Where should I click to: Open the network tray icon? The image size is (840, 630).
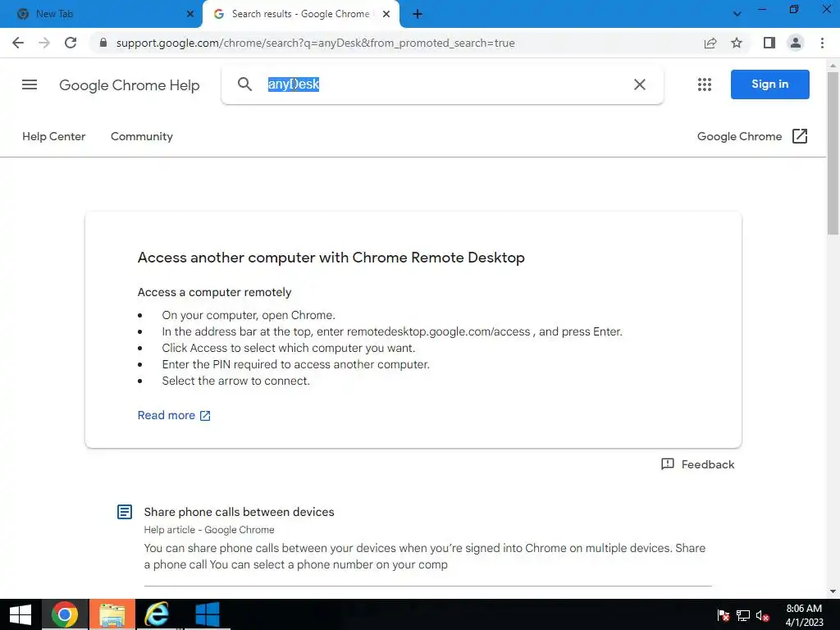pos(743,615)
